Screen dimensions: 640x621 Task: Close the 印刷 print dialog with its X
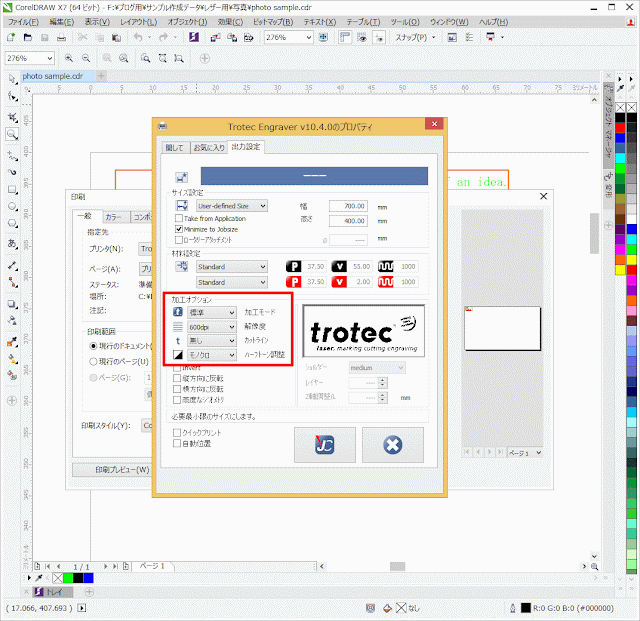(x=543, y=196)
